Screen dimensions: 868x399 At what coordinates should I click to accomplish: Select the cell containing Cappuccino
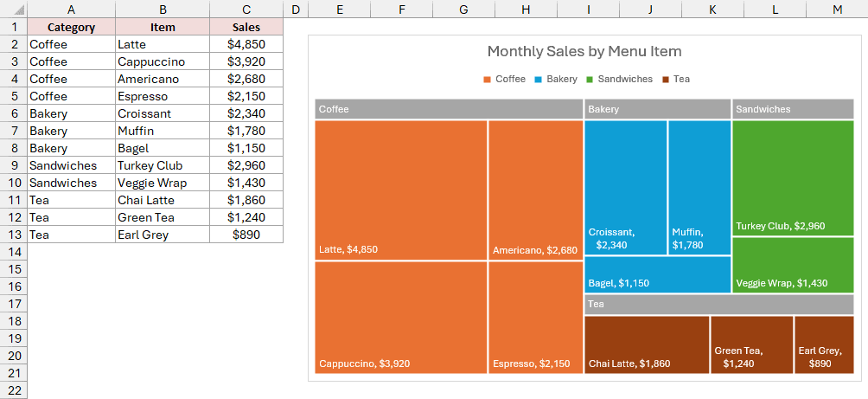(163, 61)
